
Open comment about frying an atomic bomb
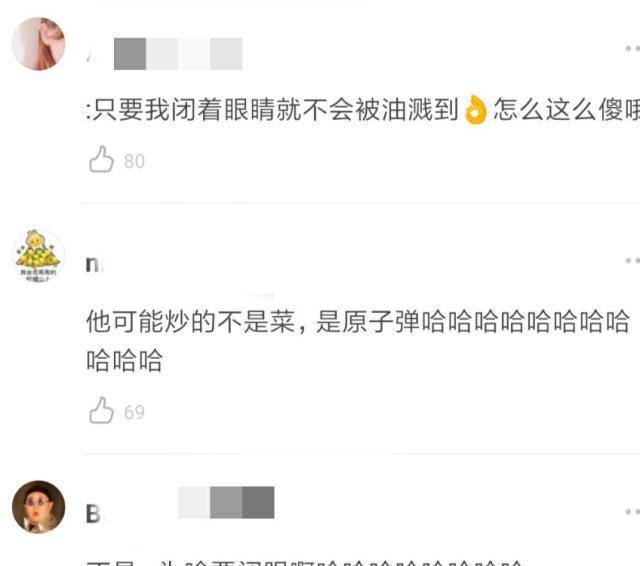(358, 341)
